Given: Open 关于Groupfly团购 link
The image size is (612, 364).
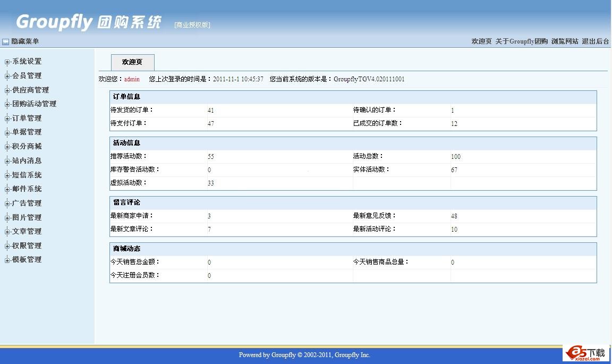Looking at the screenshot, I should pyautogui.click(x=521, y=41).
